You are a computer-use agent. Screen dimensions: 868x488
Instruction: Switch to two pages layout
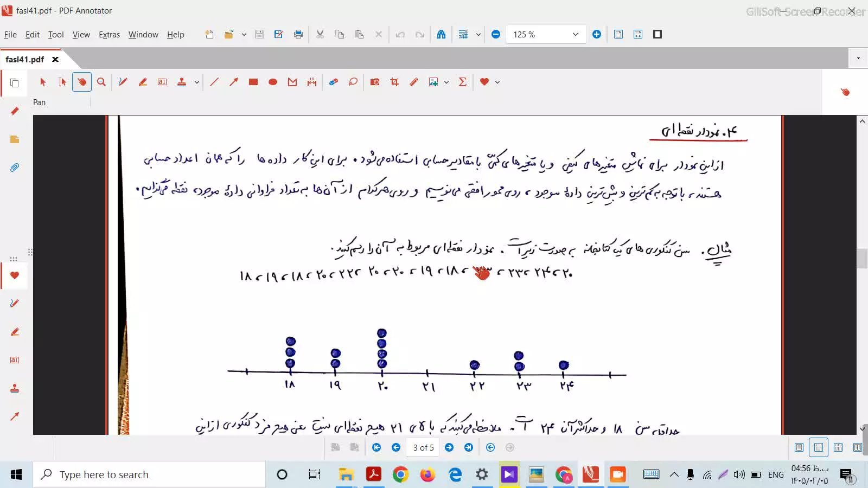coord(838,447)
